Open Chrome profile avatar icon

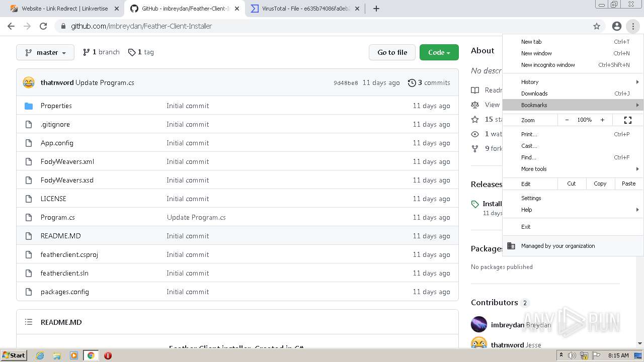coord(616,26)
